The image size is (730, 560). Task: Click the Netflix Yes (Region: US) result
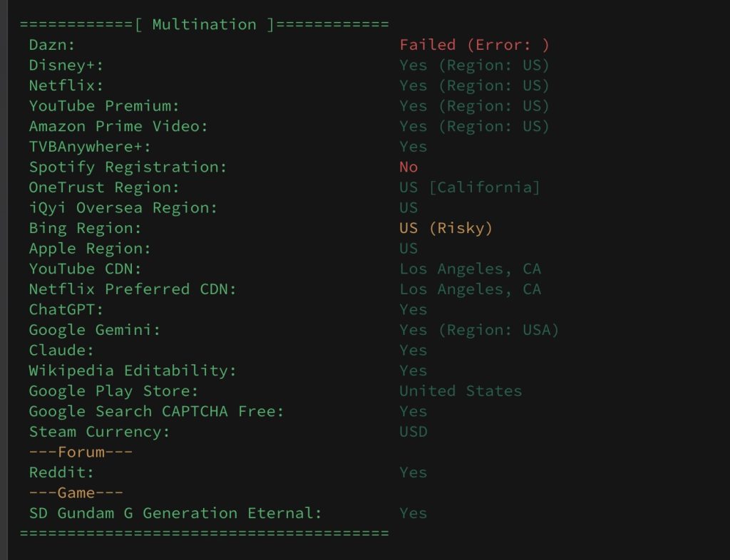(474, 86)
